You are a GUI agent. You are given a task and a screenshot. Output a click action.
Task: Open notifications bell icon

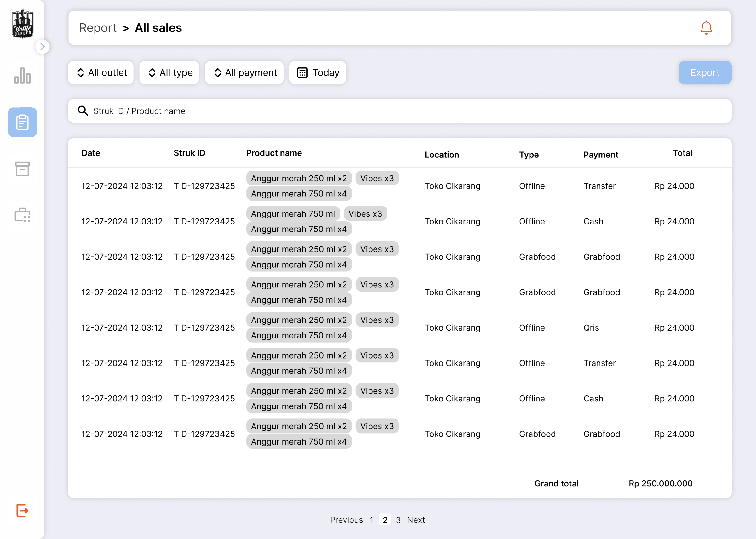(706, 28)
